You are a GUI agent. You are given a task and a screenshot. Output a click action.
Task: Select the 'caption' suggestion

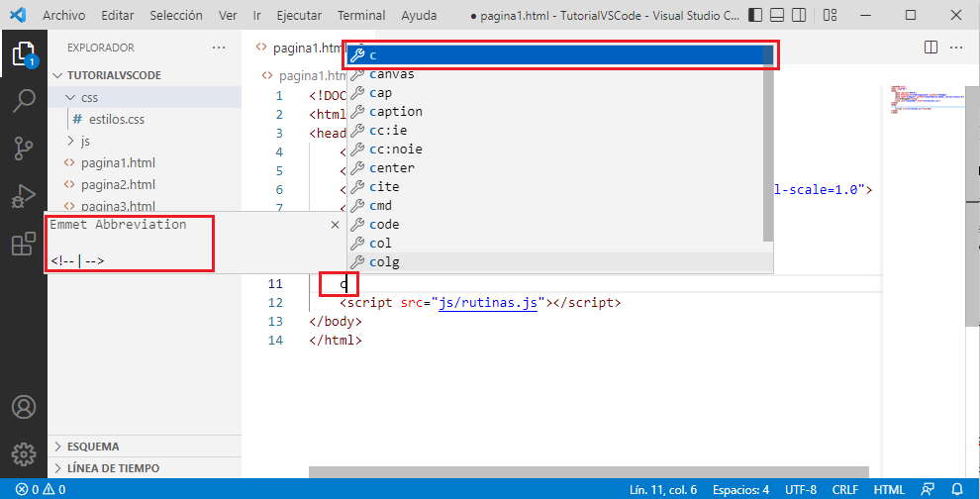555,111
